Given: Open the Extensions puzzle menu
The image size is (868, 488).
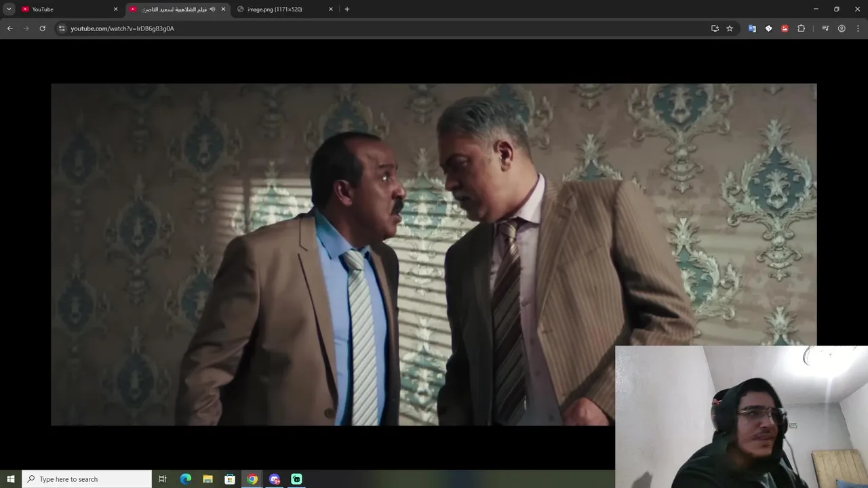Looking at the screenshot, I should (x=801, y=28).
